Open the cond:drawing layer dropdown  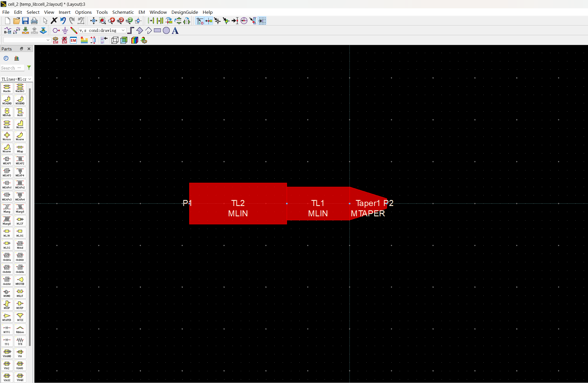102,30
